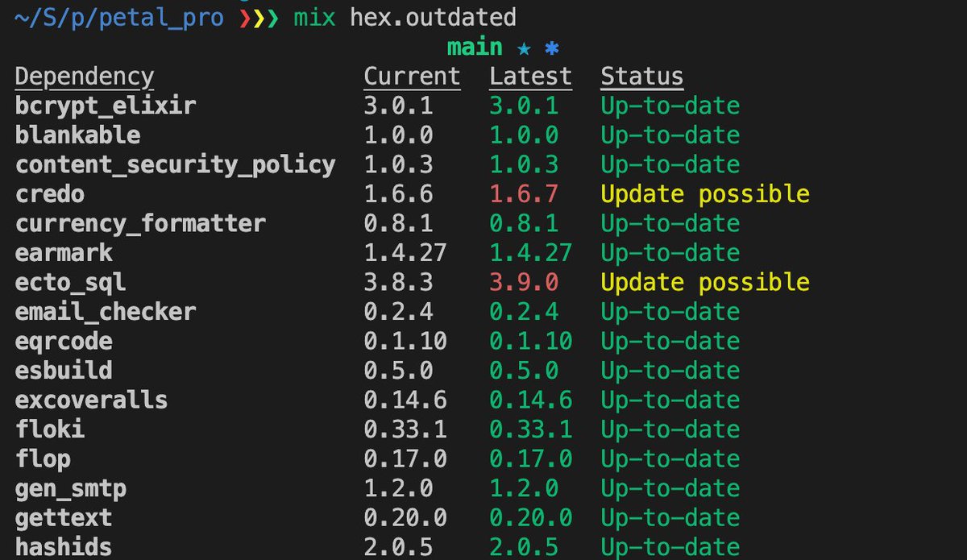Click gettext's latest version 0.20.0
Screen dimensions: 967x560
click(x=531, y=518)
